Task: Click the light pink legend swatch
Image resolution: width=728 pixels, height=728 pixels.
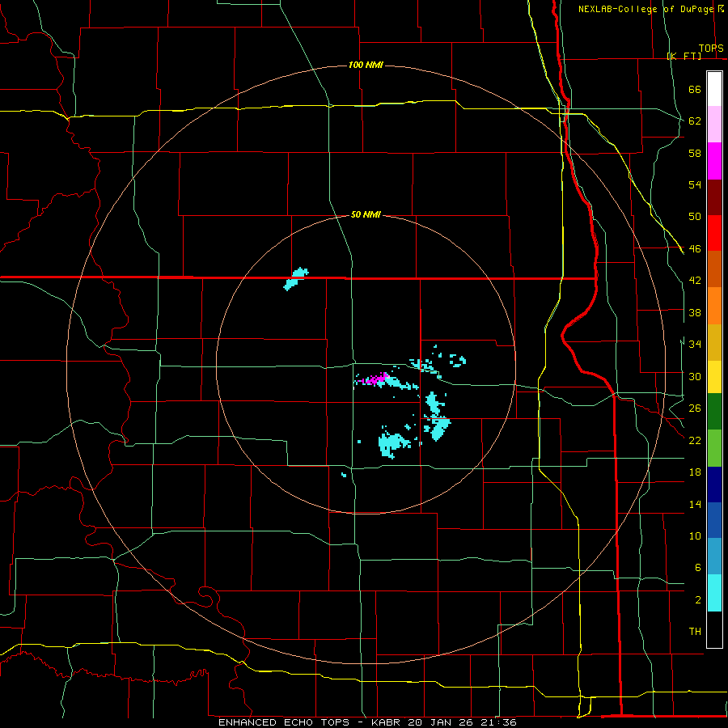Action: 714,124
